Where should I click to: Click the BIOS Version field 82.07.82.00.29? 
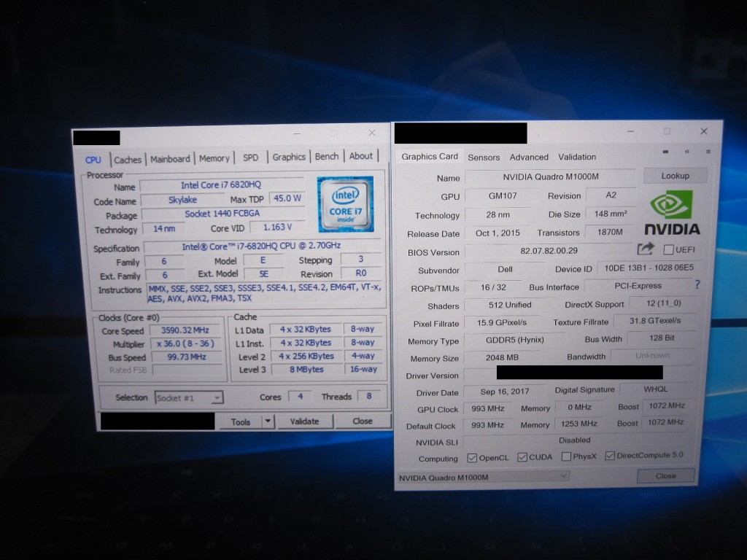pyautogui.click(x=549, y=251)
